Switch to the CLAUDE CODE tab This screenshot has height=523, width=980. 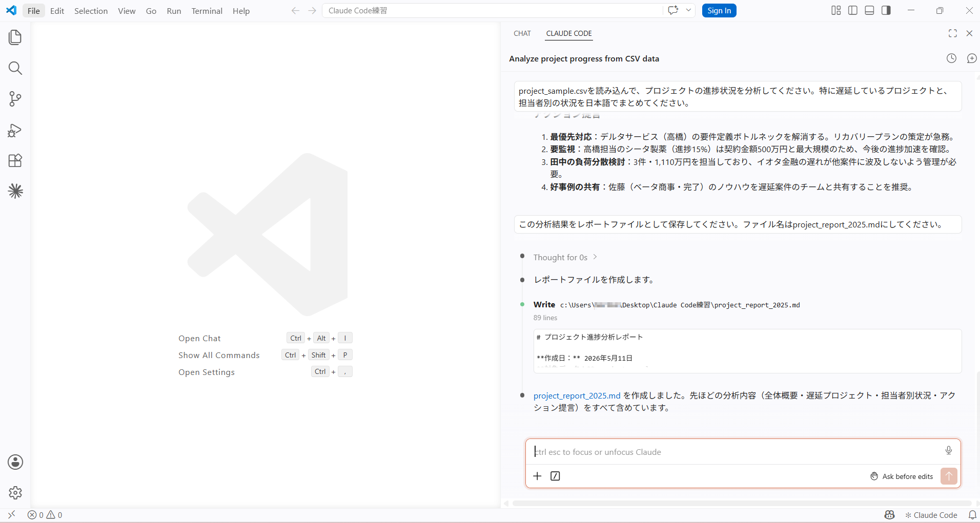pyautogui.click(x=569, y=33)
